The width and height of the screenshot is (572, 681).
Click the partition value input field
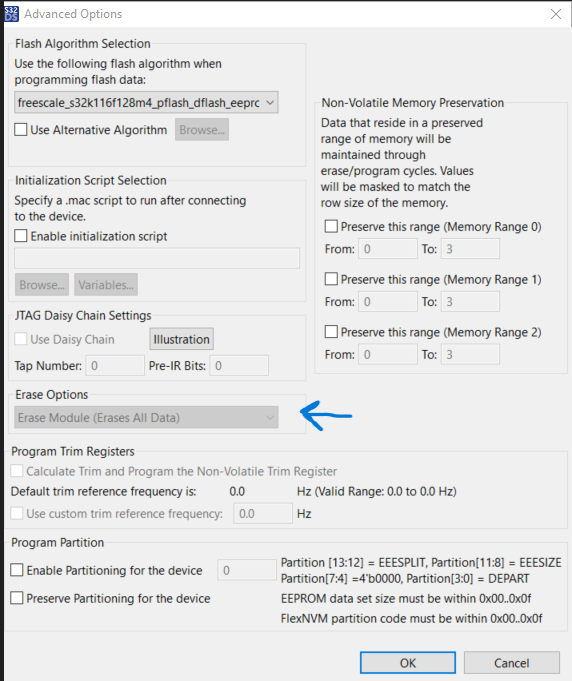pyautogui.click(x=247, y=570)
